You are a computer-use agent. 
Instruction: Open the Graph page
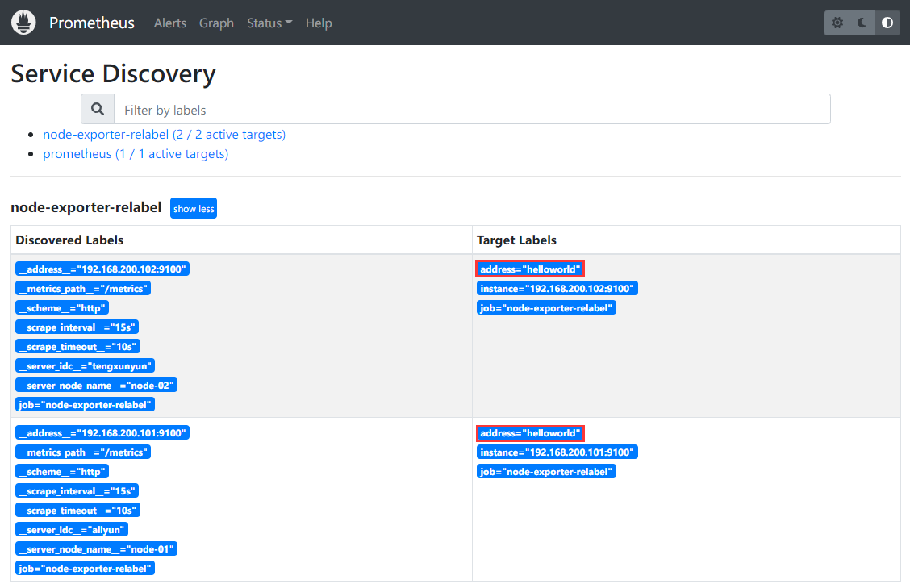tap(216, 23)
